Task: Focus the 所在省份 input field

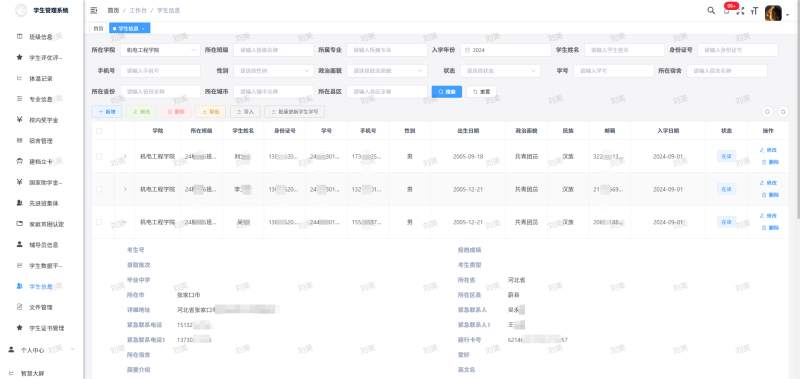Action: tap(160, 92)
